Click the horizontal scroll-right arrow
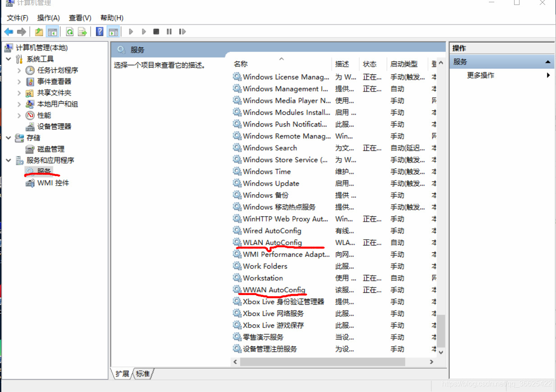The height and width of the screenshot is (392, 556). 431,362
